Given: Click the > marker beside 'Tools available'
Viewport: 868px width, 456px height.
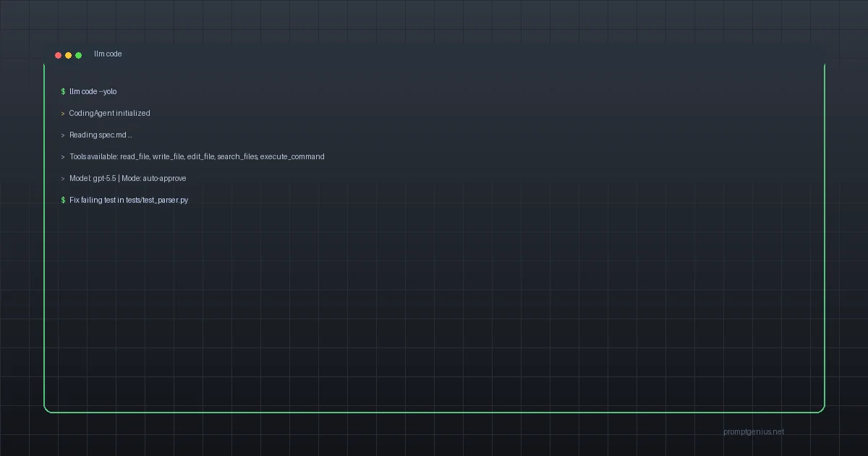Looking at the screenshot, I should point(64,157).
